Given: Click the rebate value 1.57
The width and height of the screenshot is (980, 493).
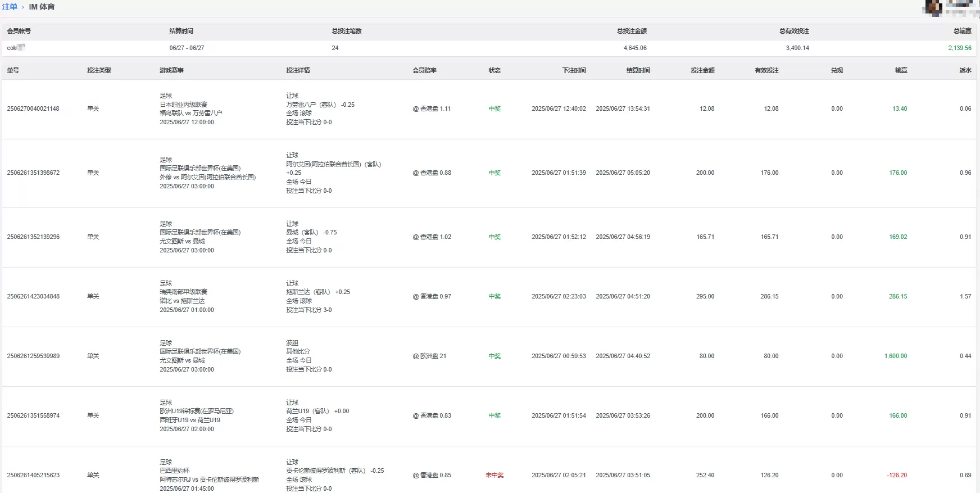Looking at the screenshot, I should click(x=965, y=296).
